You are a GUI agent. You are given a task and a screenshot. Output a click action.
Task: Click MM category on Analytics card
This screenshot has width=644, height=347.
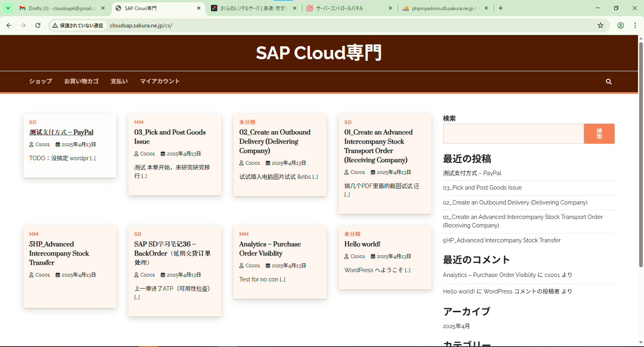point(244,234)
